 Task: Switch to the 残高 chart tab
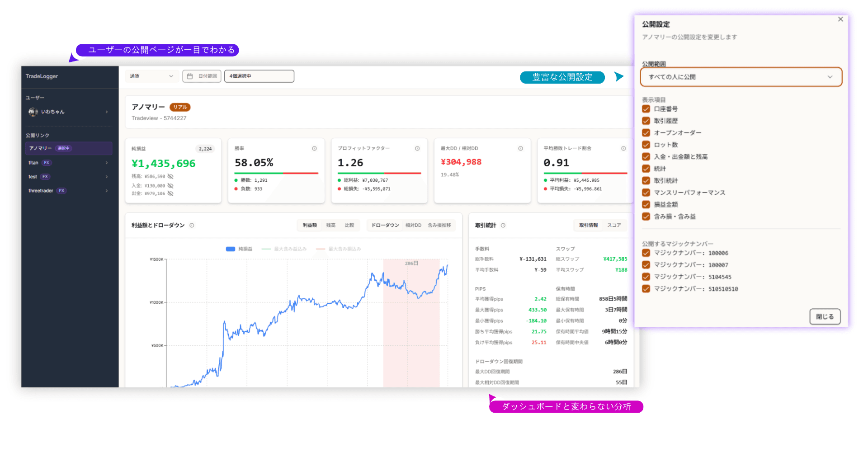(x=331, y=225)
